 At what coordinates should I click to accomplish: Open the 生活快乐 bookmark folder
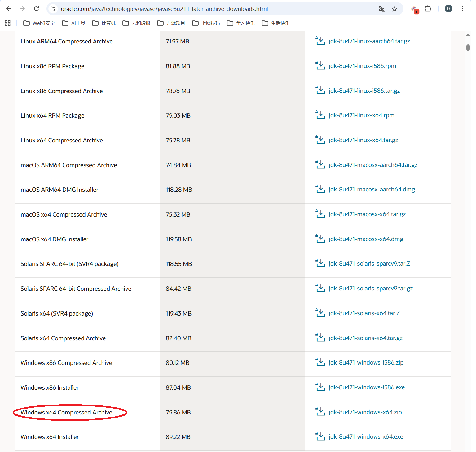coord(276,23)
